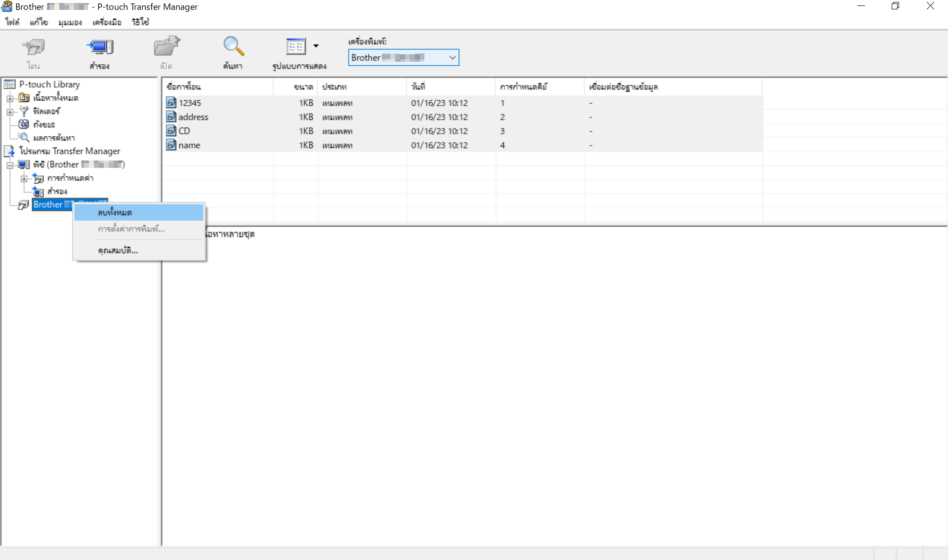Restore down the application window
948x560 pixels.
tap(896, 6)
